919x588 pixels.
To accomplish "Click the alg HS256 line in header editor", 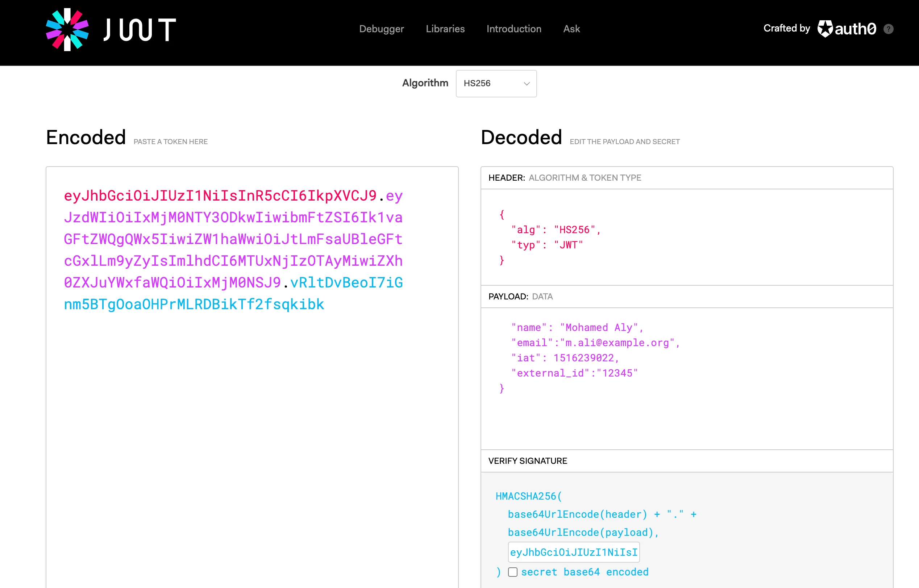I will click(x=556, y=230).
